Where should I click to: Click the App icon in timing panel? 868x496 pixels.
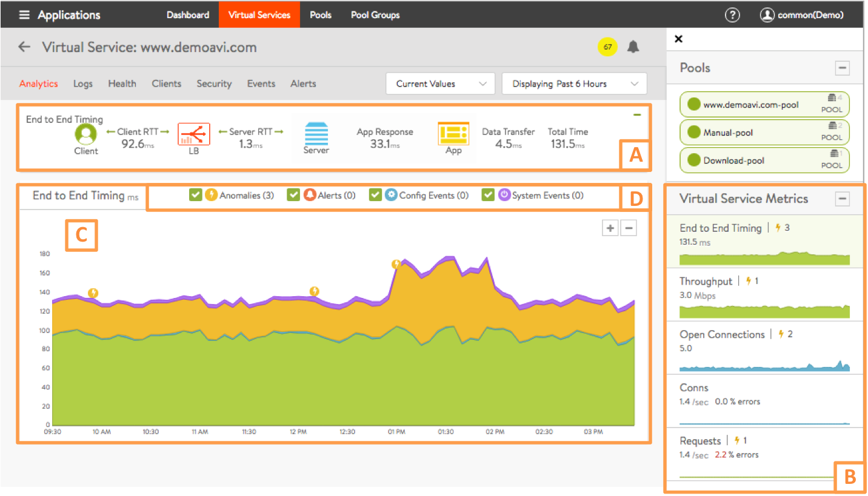click(x=453, y=133)
